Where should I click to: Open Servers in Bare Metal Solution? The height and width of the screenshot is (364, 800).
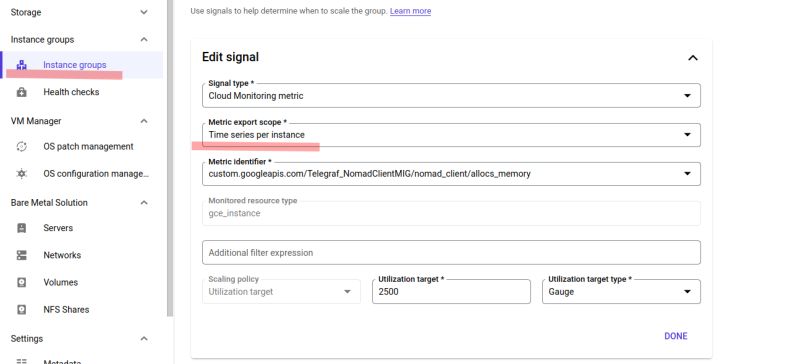click(58, 228)
